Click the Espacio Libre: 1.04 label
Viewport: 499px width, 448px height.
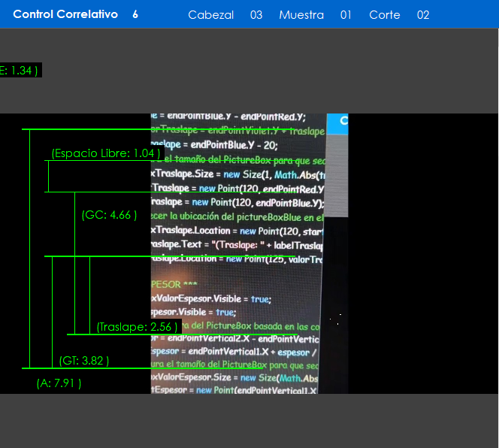[x=106, y=153]
